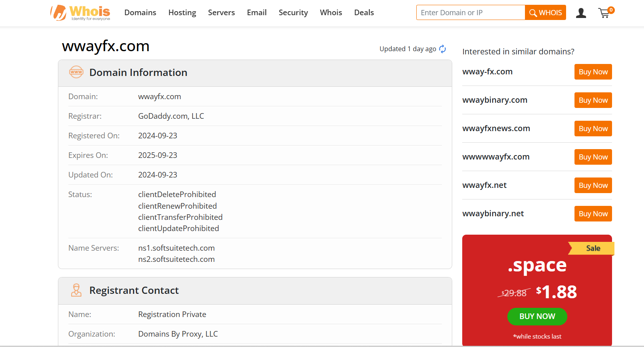Click name server ns2.softsuitetech.com
This screenshot has width=644, height=347.
coord(176,259)
